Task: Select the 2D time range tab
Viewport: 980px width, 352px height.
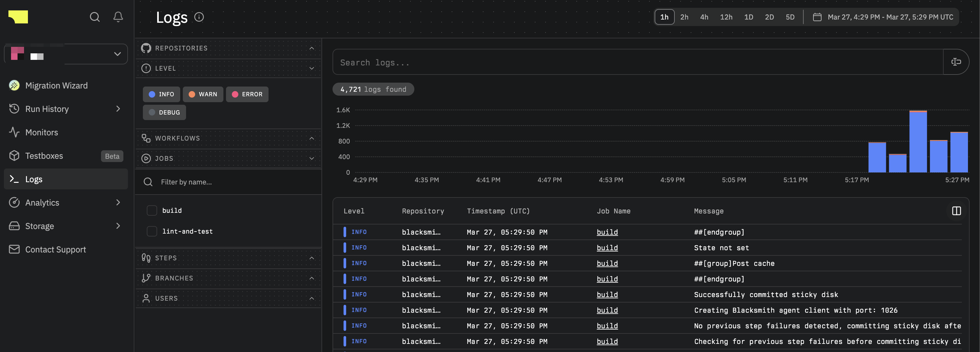Action: click(769, 17)
